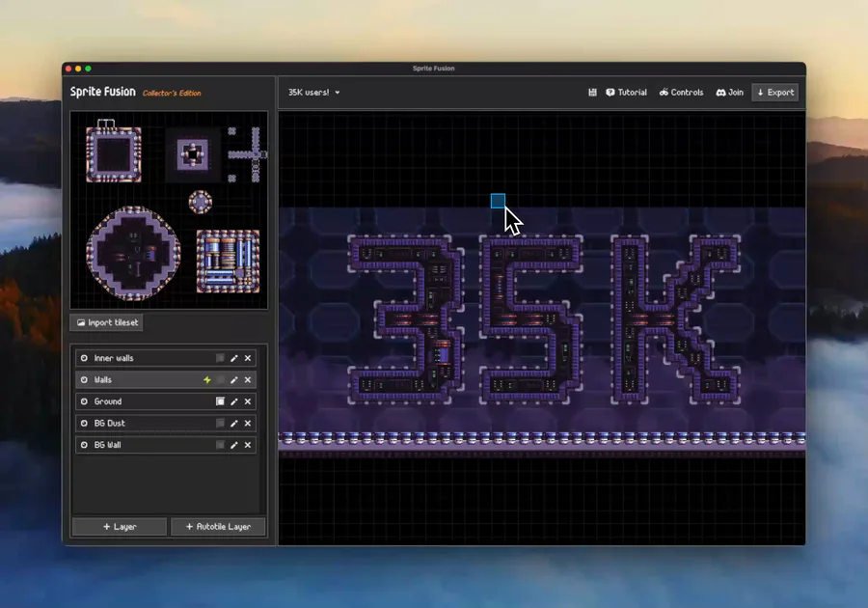The image size is (868, 608).
Task: Toggle visibility of the Walls layer
Action: coord(84,380)
